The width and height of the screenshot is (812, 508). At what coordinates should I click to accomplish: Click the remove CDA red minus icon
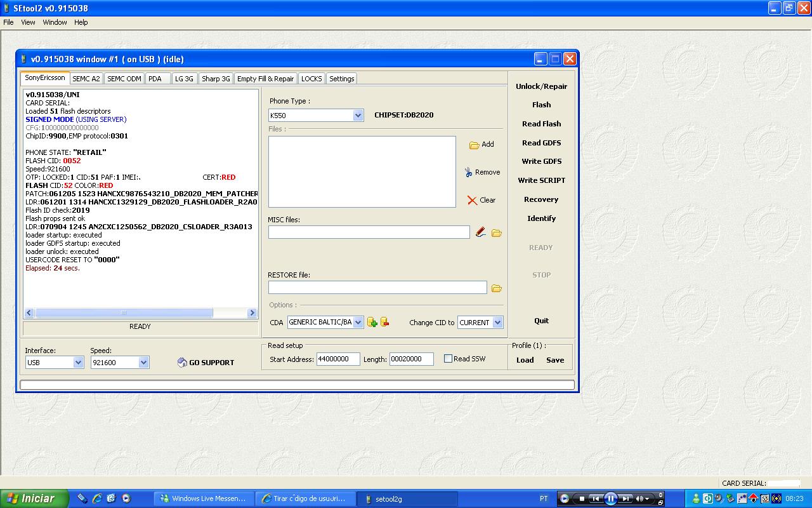tap(384, 322)
